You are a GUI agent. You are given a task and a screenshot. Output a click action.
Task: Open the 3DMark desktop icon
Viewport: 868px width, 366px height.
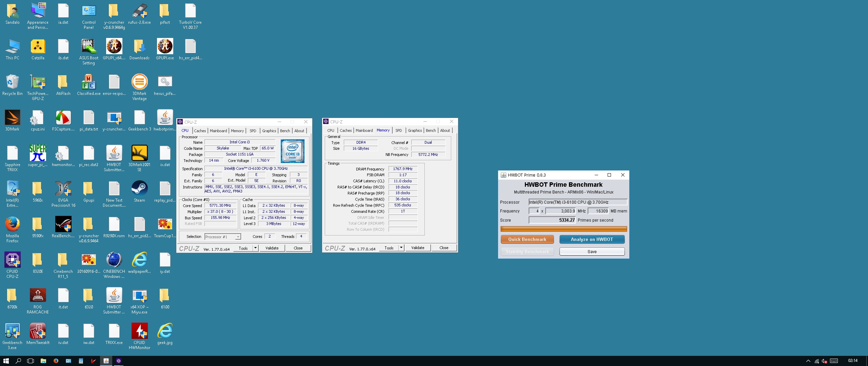point(13,121)
